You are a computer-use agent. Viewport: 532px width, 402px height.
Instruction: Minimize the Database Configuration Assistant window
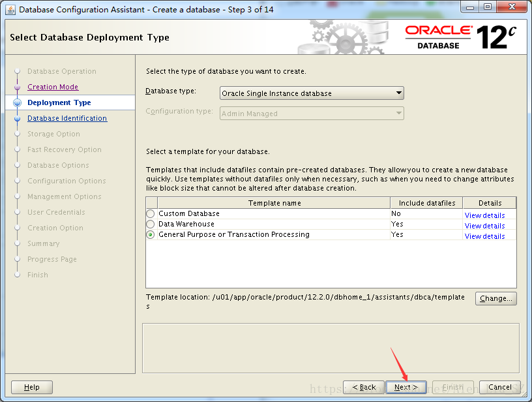[470, 7]
